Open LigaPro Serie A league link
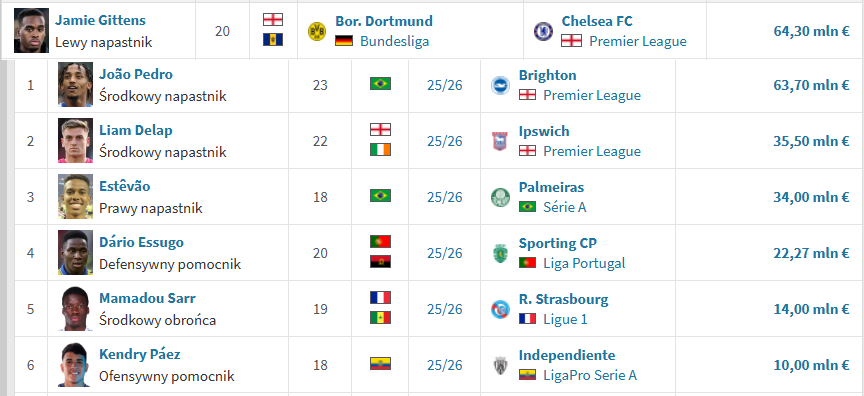The width and height of the screenshot is (864, 396). coord(590,375)
